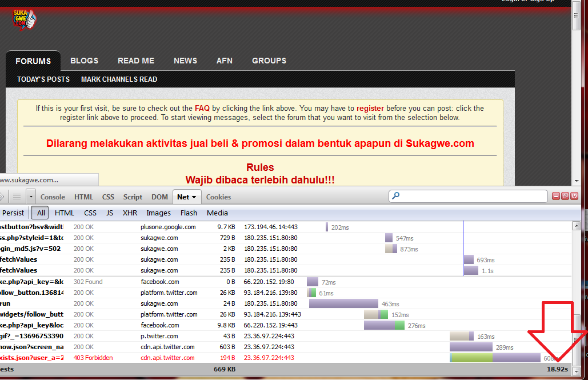Select the 'ss.php?styleid=1' request row

(x=286, y=238)
